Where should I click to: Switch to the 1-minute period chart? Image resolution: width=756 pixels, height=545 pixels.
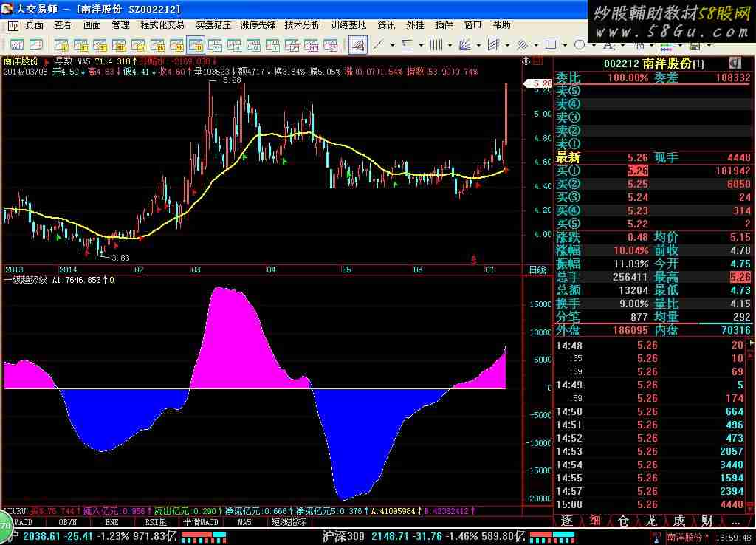tap(61, 45)
